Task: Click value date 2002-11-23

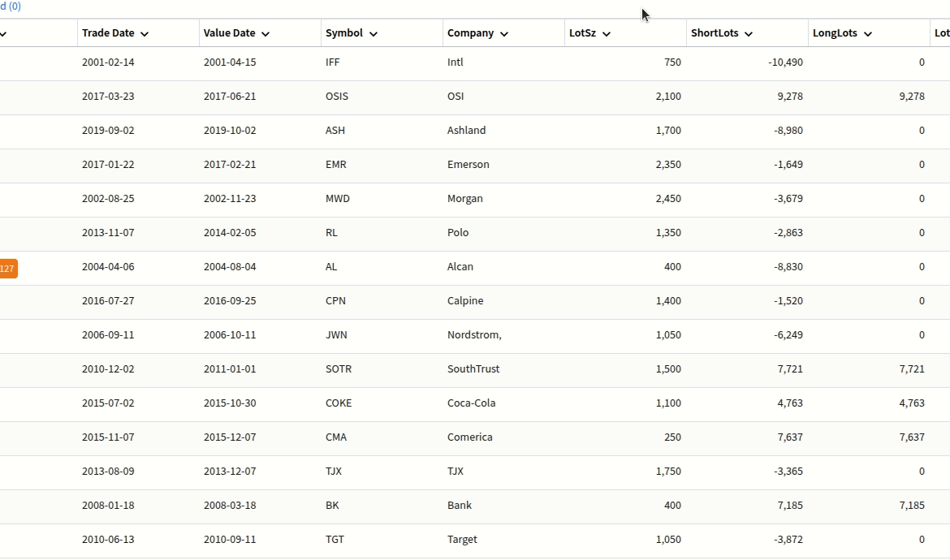Action: (230, 198)
